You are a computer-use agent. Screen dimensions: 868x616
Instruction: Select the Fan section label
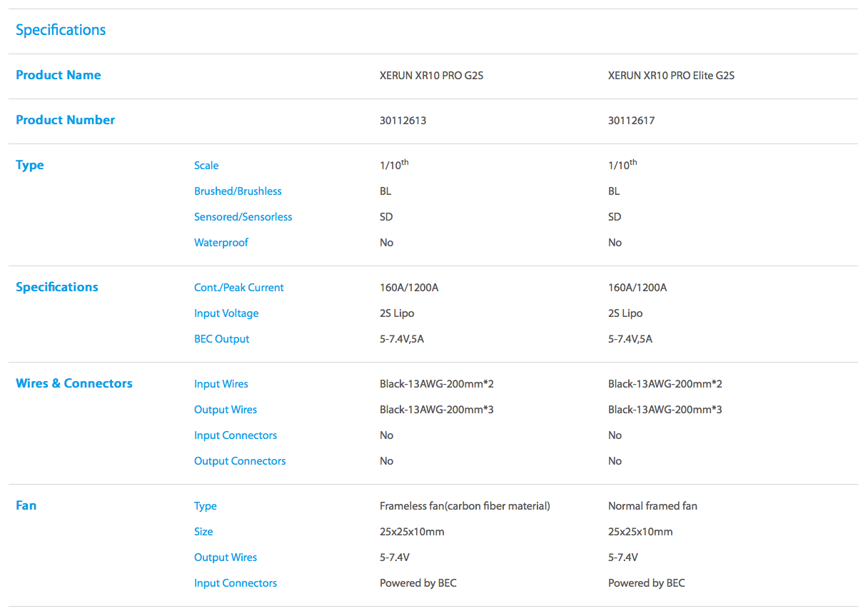click(26, 505)
